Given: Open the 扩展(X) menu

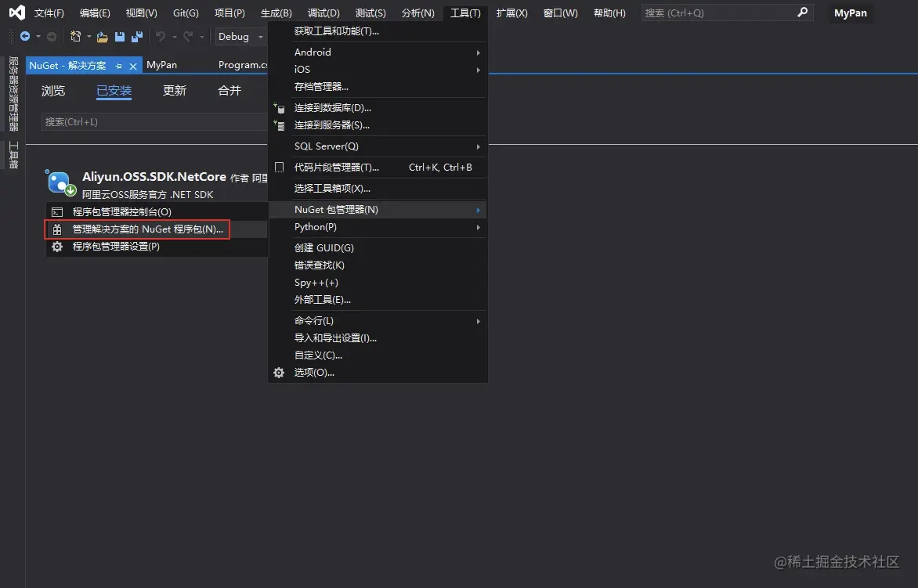Looking at the screenshot, I should [511, 13].
